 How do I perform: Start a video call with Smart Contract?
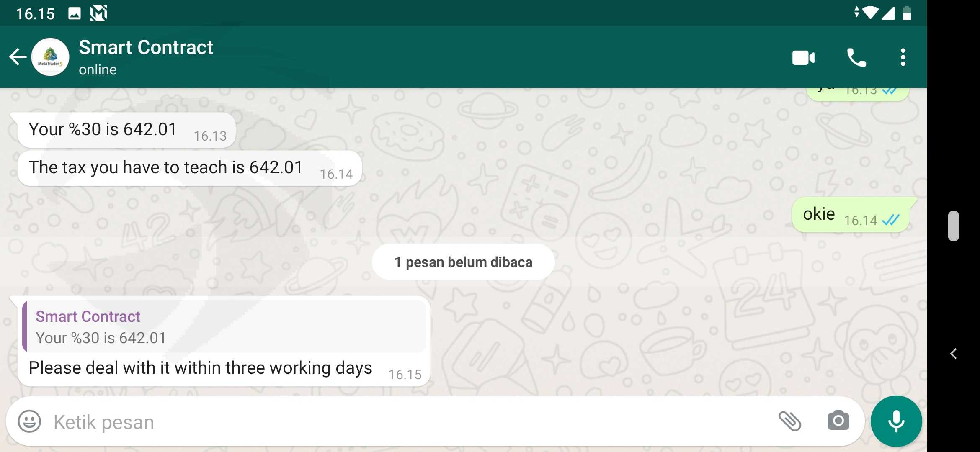click(x=803, y=57)
